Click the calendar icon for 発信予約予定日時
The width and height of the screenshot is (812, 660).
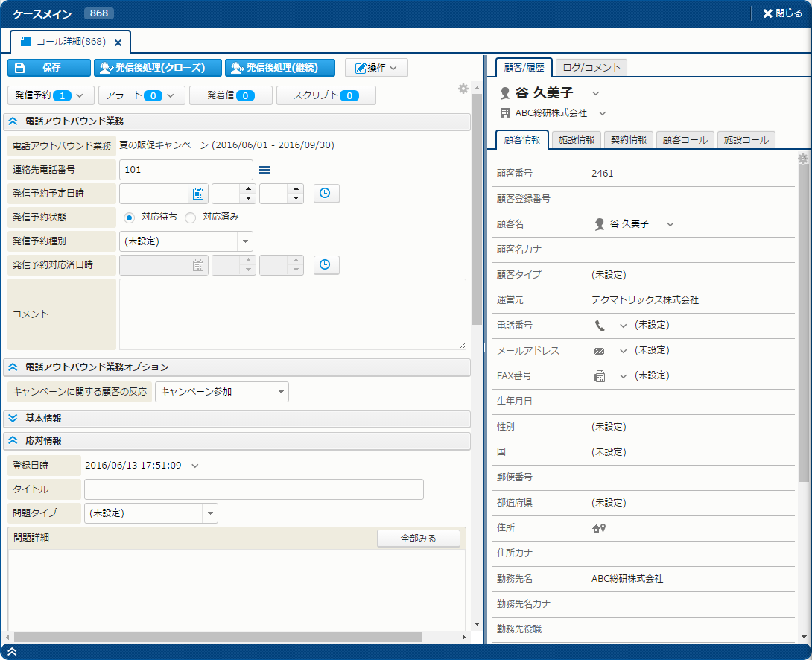pos(198,194)
